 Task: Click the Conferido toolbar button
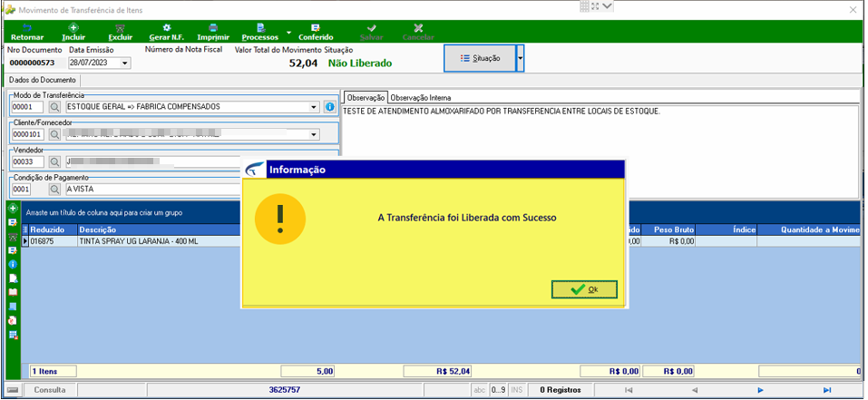(316, 32)
